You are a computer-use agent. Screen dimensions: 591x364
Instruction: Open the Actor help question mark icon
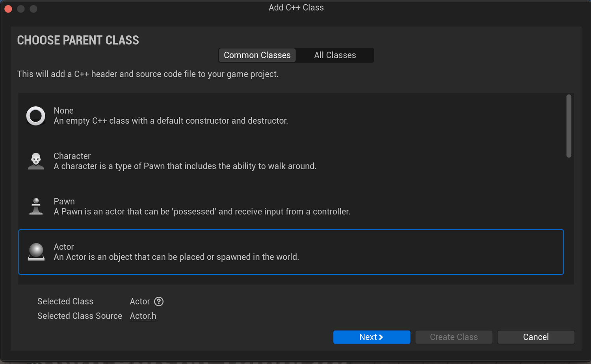pyautogui.click(x=159, y=301)
